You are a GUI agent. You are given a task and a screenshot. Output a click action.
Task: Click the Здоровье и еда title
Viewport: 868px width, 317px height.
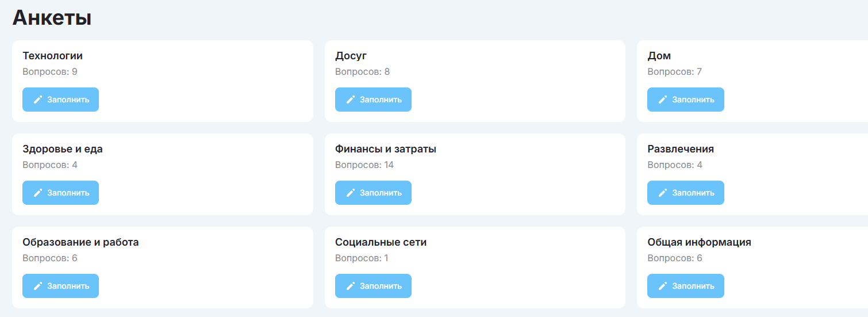[63, 149]
